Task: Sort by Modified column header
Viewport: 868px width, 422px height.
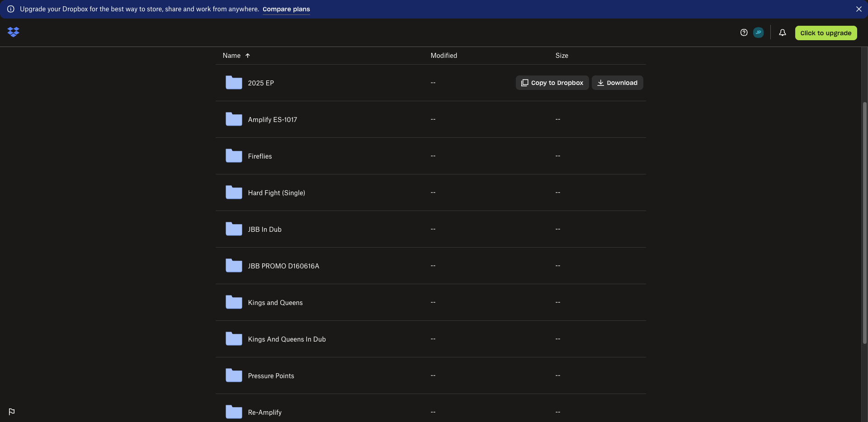Action: click(x=443, y=56)
